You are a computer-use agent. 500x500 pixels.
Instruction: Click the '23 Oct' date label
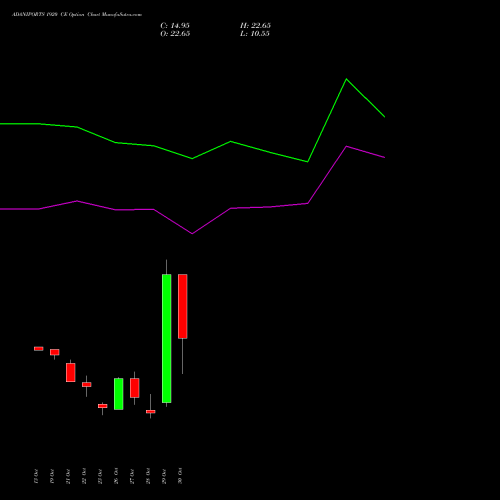coord(100,476)
